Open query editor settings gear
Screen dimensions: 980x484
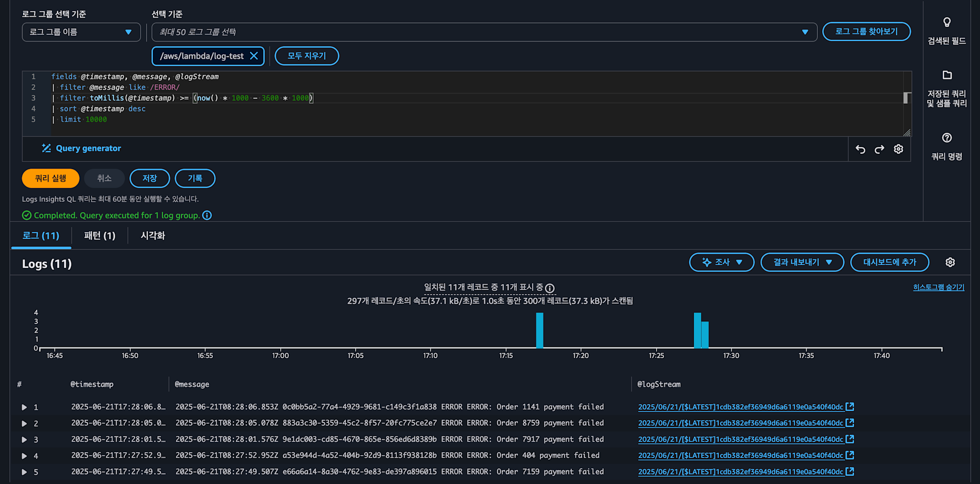pos(898,149)
